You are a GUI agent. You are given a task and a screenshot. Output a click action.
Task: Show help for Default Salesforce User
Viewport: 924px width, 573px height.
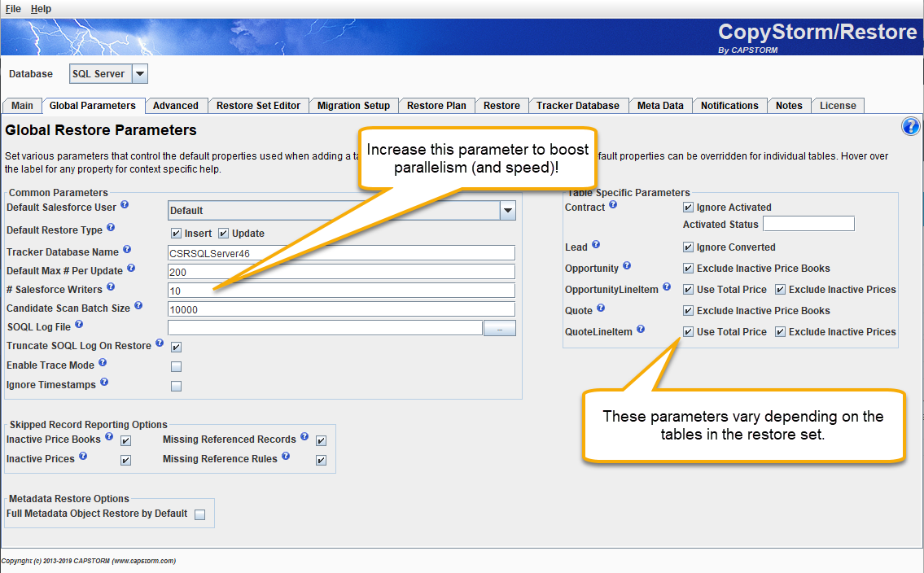[125, 204]
